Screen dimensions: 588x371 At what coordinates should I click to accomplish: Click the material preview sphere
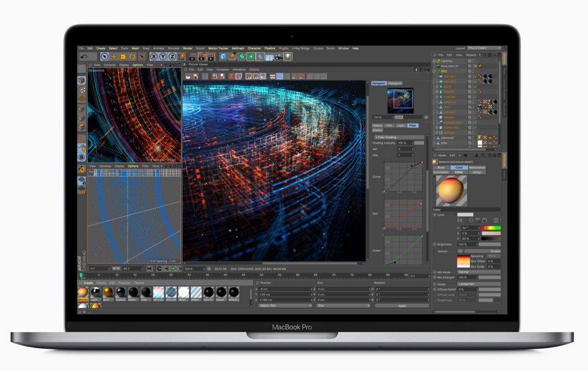pos(452,190)
